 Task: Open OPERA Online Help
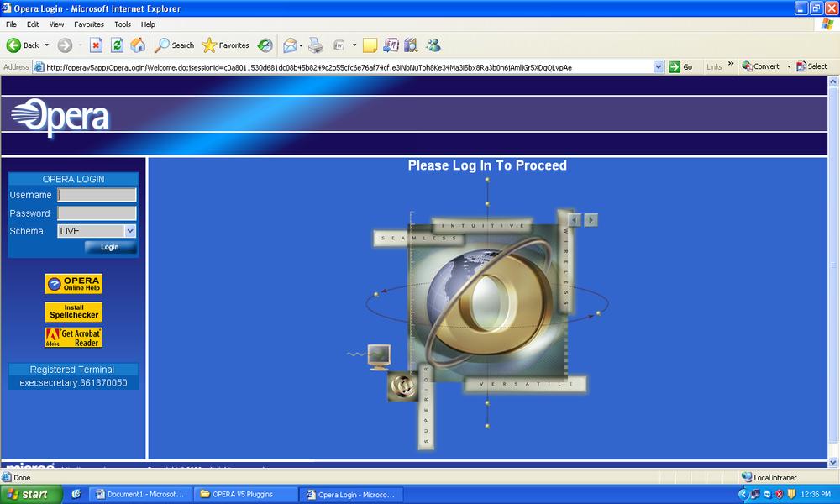click(73, 284)
